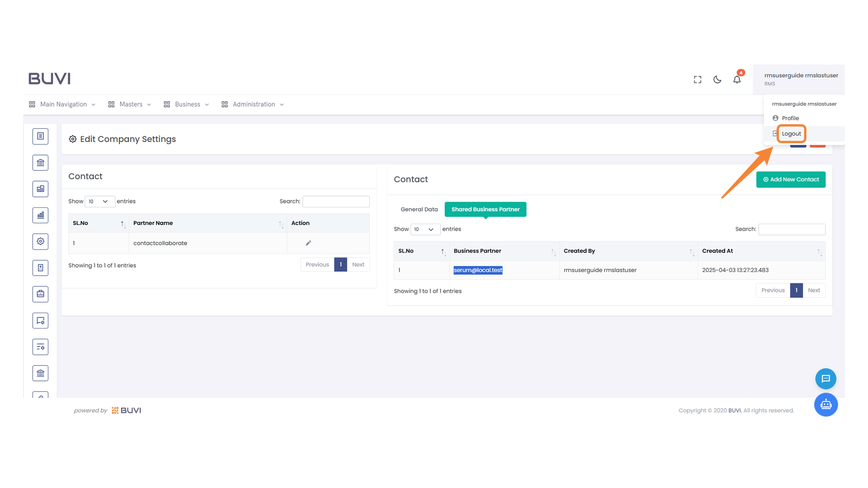The height and width of the screenshot is (488, 868).
Task: Click inside the Search field for contacts
Action: (x=336, y=201)
